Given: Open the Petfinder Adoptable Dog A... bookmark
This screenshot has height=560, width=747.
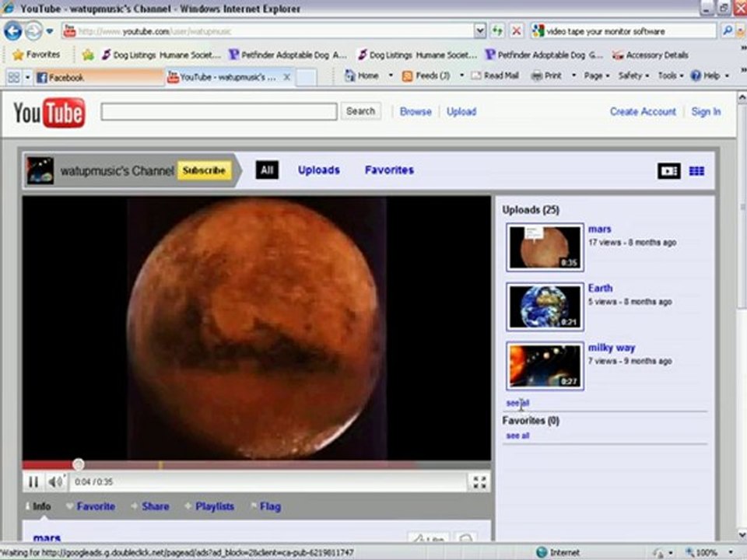Looking at the screenshot, I should [288, 54].
